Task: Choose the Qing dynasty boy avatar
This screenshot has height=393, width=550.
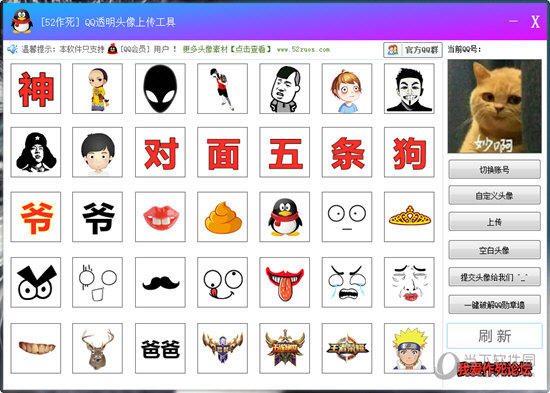Action: tap(98, 88)
